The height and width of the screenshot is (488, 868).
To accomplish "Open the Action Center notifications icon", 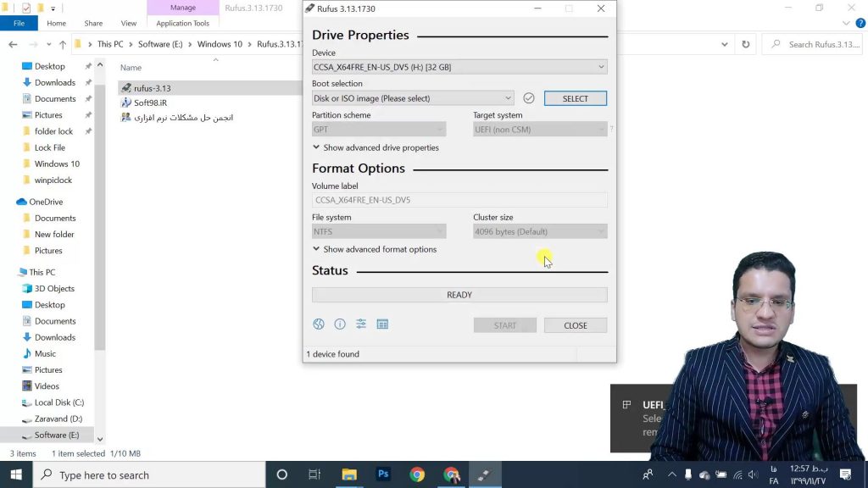I will pyautogui.click(x=845, y=474).
